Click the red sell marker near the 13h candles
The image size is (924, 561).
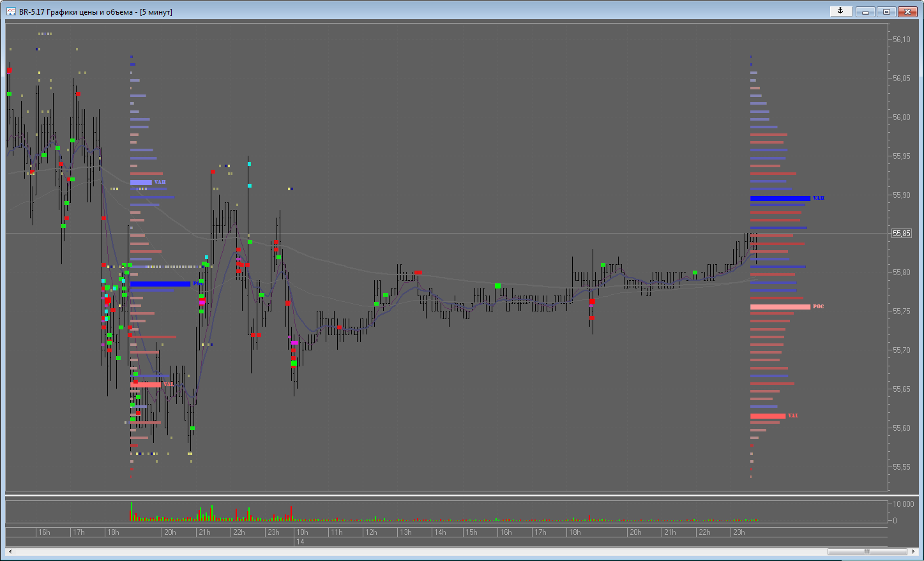coord(418,273)
